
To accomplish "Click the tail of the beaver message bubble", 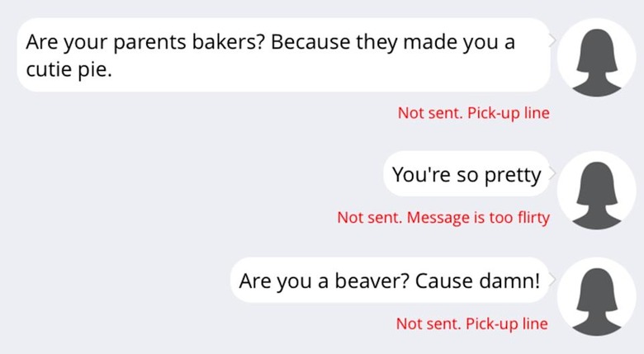I will (x=553, y=280).
